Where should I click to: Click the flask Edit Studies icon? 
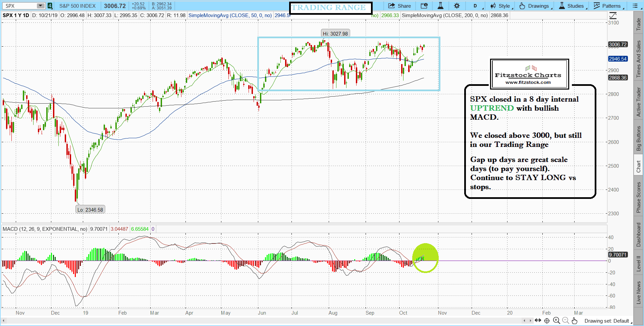pos(440,6)
